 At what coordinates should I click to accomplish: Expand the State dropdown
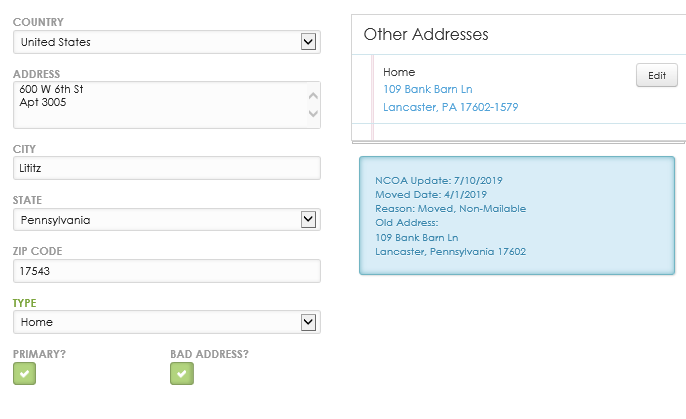[x=166, y=220]
